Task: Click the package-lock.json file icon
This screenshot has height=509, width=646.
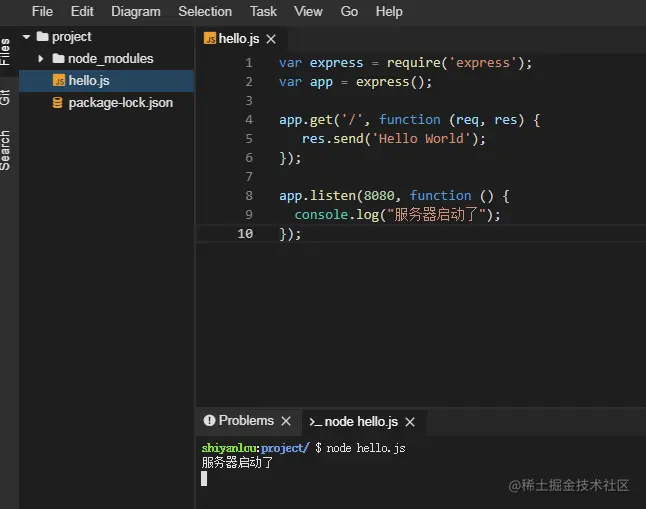Action: (x=58, y=103)
